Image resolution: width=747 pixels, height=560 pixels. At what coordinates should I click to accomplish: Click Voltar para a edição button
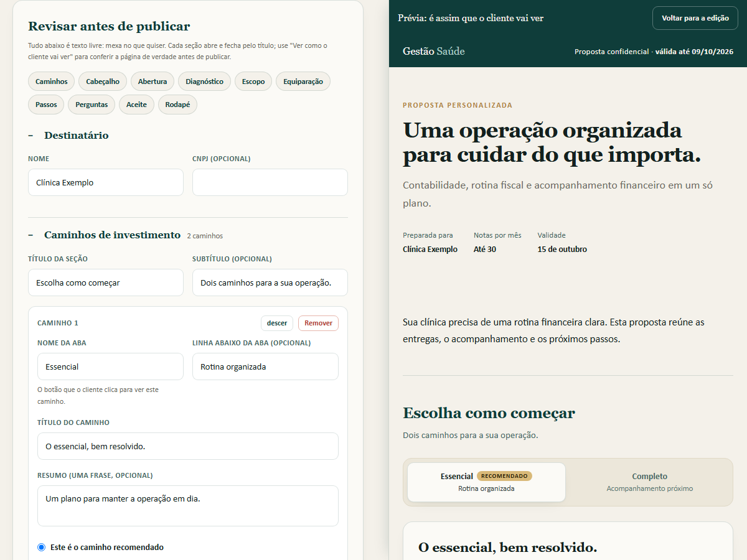coord(695,18)
